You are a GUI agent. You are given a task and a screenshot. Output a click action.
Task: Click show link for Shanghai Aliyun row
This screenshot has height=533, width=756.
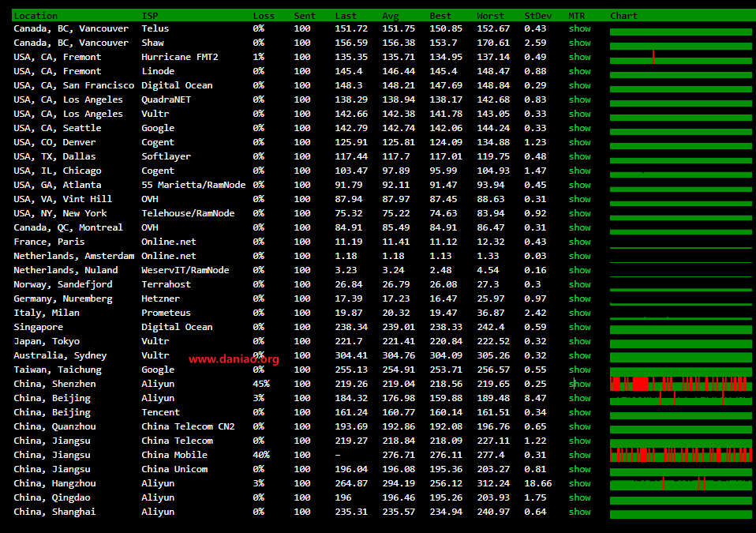click(579, 512)
